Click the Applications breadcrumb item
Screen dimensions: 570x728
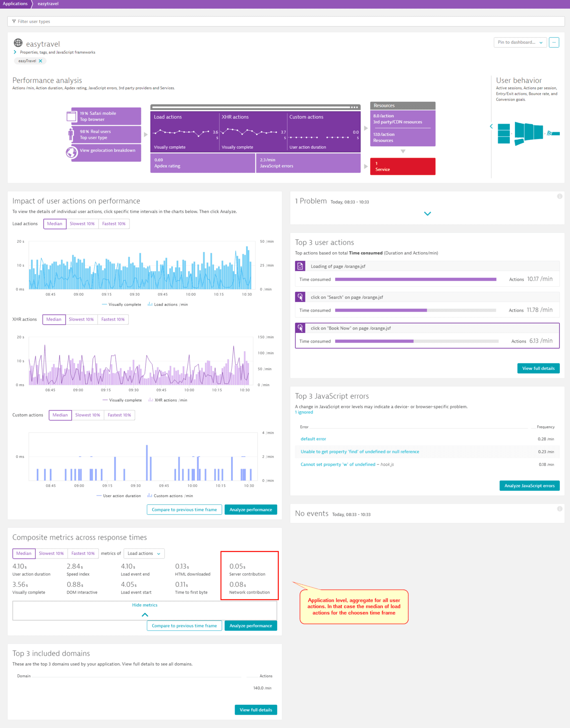click(15, 4)
